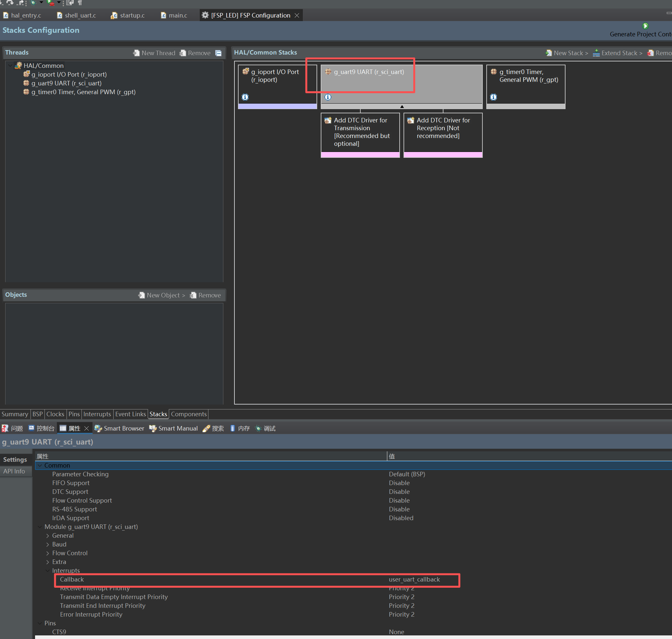672x639 pixels.
Task: Click Add DTC Driver for Transmission block
Action: [360, 135]
